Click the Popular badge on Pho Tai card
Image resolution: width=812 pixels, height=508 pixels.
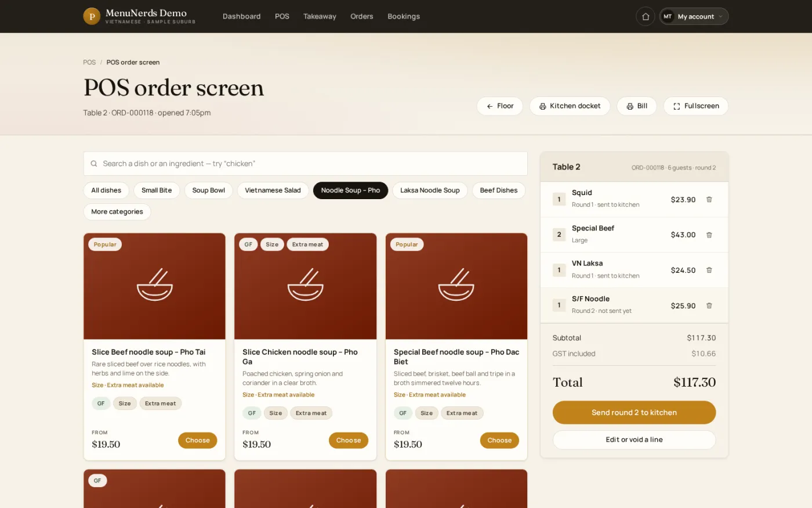[x=105, y=244]
